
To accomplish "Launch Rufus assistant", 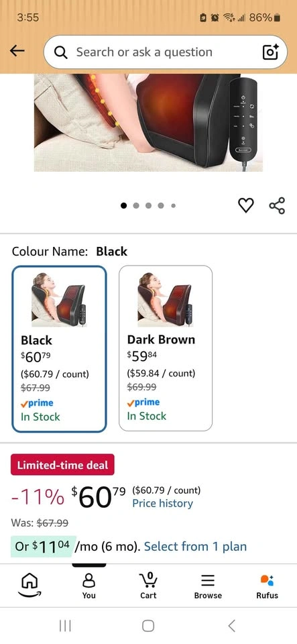I will click(268, 586).
